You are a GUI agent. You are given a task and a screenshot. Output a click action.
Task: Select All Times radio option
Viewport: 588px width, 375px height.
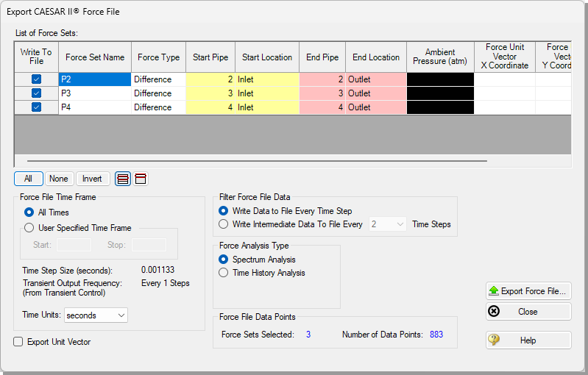[x=29, y=213]
